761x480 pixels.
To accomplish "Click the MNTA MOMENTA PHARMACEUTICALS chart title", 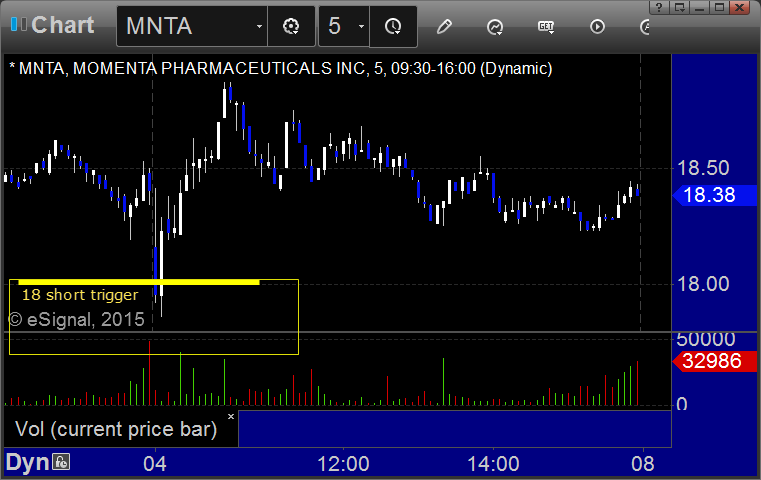I will [281, 68].
